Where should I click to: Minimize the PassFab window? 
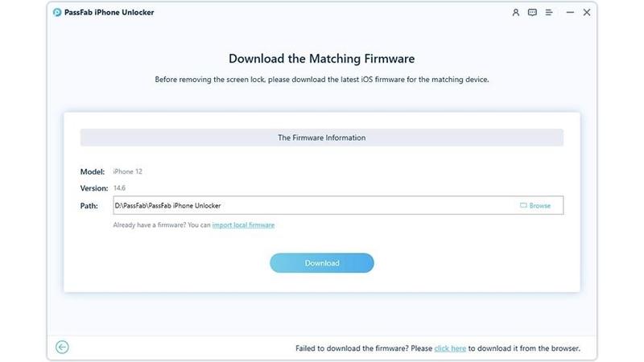click(x=570, y=13)
